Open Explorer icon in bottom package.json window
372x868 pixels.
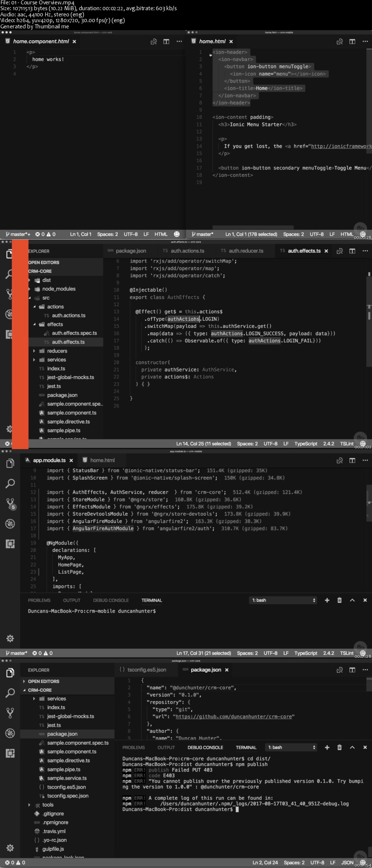tap(10, 673)
